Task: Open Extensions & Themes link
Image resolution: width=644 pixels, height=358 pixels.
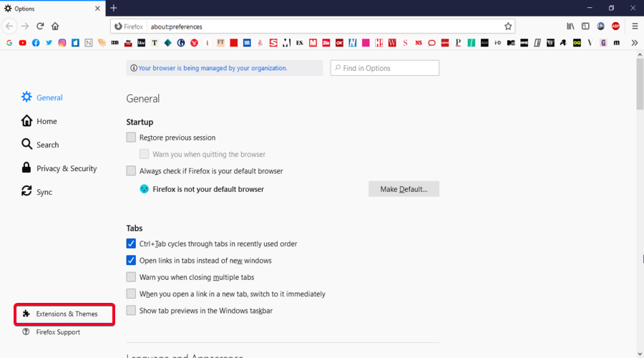Action: coord(67,314)
